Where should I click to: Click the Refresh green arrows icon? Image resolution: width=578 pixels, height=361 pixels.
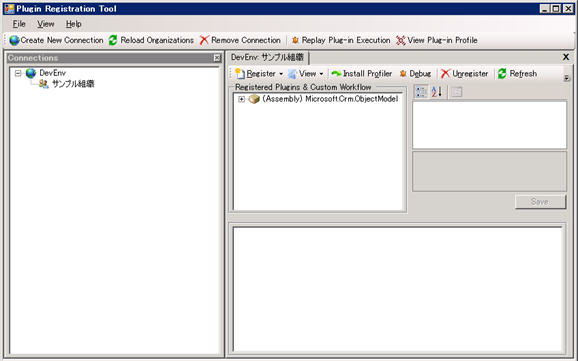502,73
